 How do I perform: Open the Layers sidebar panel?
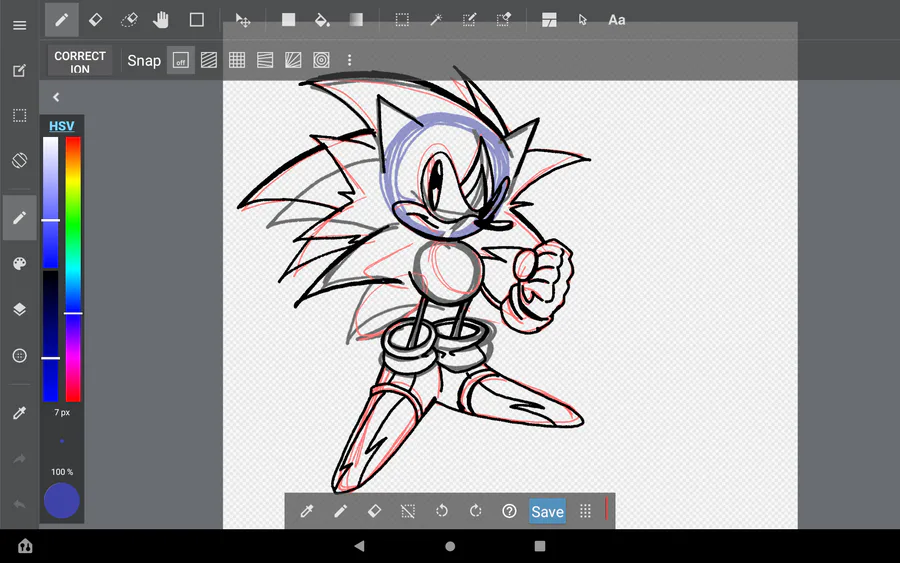[x=20, y=309]
